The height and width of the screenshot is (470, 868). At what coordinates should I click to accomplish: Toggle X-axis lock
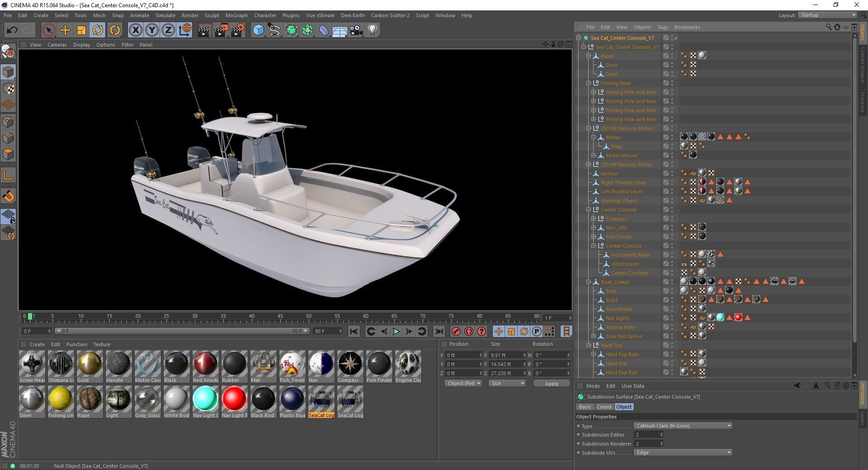pyautogui.click(x=135, y=30)
